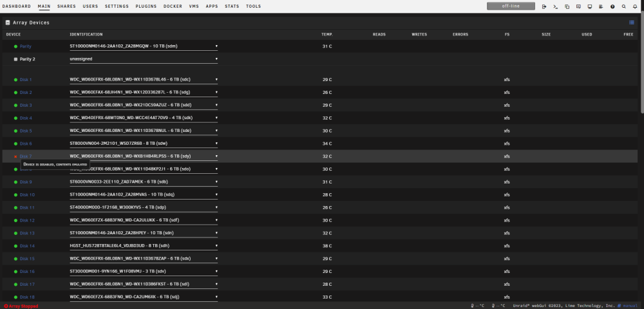Go to the Dashboard tab
Viewport: 644px width, 309px height.
(17, 6)
